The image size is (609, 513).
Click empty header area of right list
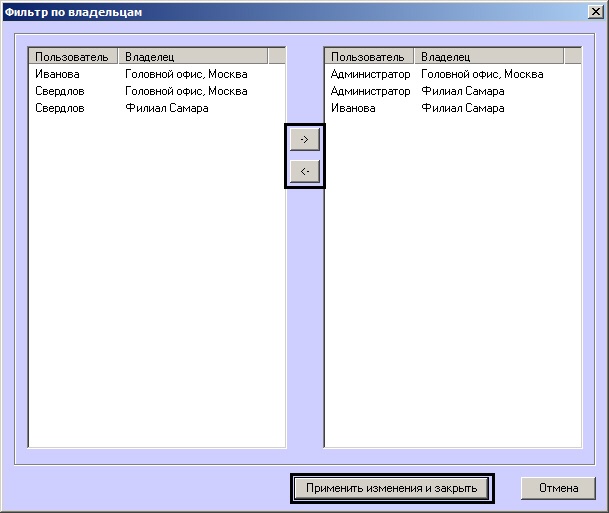573,57
